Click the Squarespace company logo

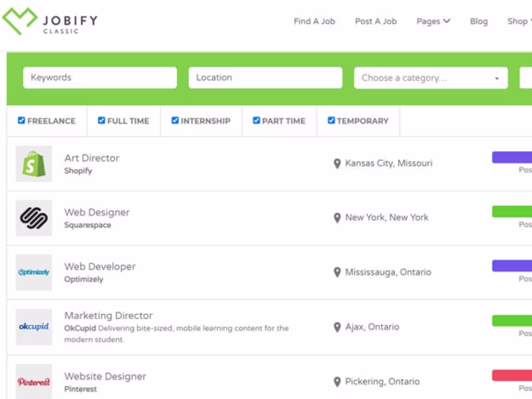33,218
